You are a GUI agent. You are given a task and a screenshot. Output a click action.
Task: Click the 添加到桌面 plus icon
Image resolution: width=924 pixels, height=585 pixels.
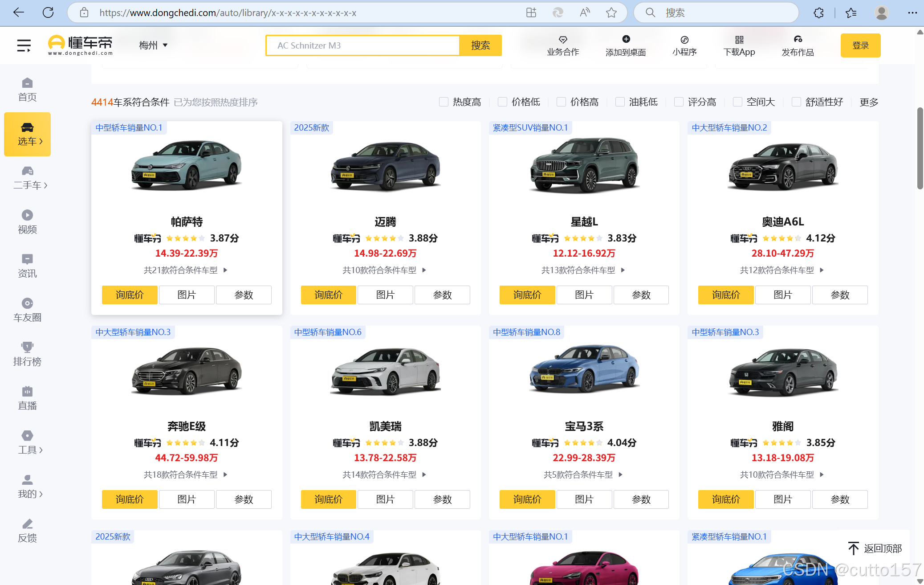pos(626,39)
